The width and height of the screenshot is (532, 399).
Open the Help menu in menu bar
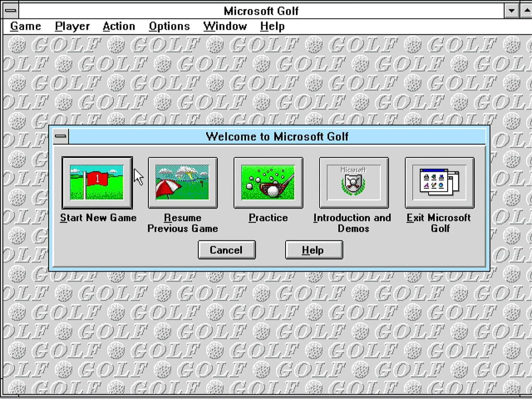pos(272,26)
